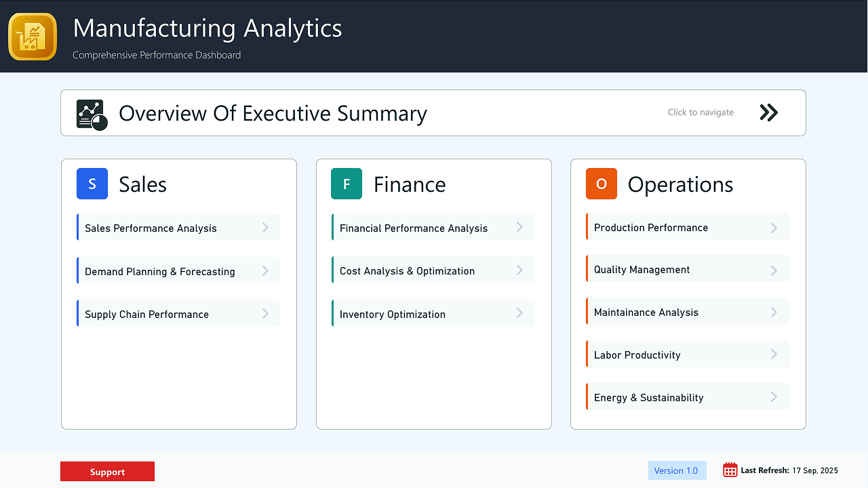Open chevron beside Sales Performance Analysis

pos(265,228)
